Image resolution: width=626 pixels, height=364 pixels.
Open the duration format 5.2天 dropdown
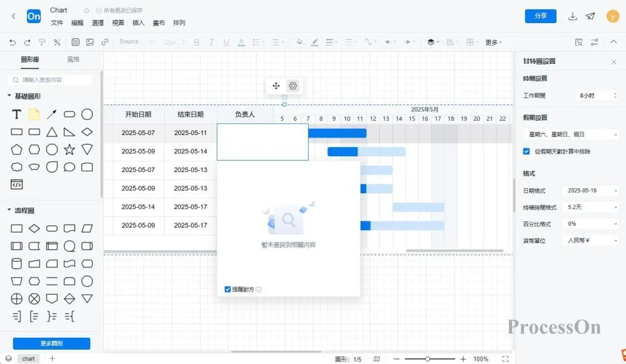592,207
